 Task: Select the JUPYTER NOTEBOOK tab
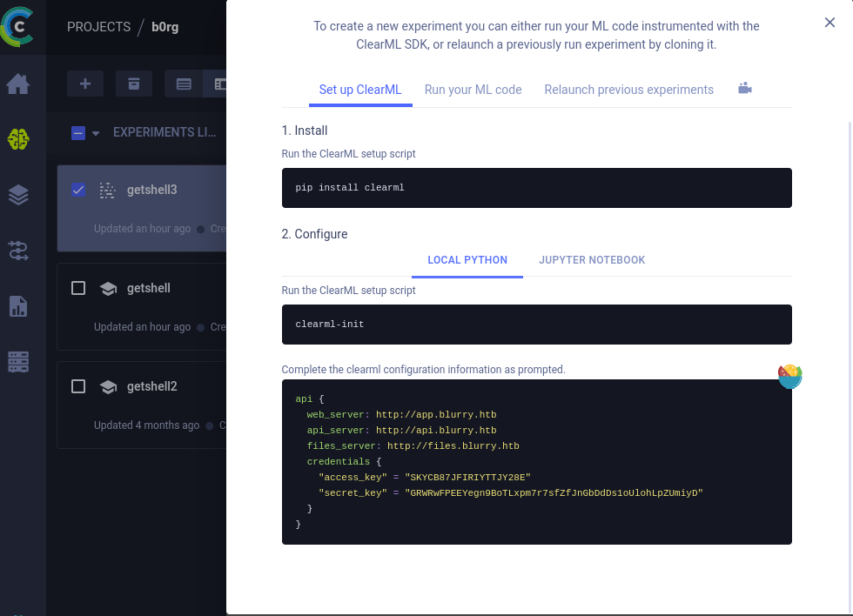(592, 260)
